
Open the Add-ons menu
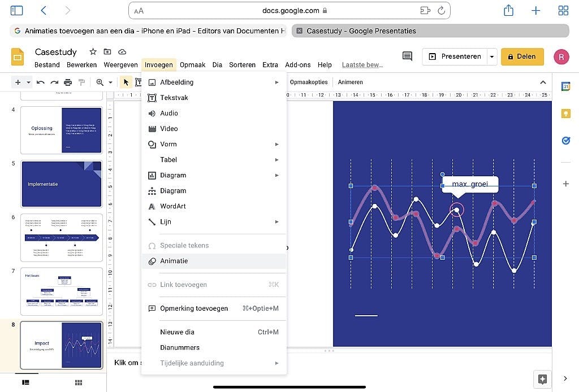click(297, 65)
